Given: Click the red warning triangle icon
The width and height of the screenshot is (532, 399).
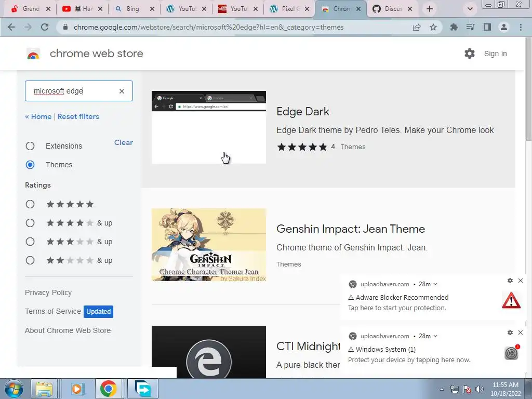Looking at the screenshot, I should (x=511, y=301).
